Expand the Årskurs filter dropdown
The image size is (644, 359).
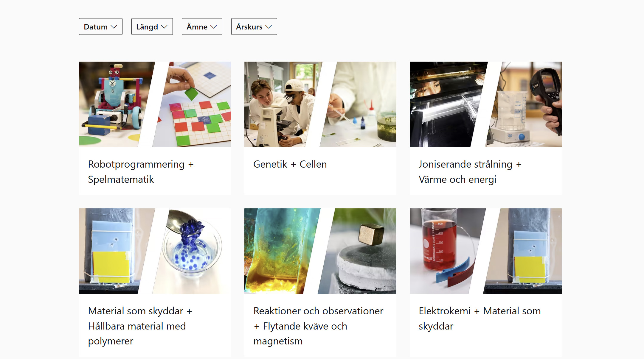(x=254, y=26)
